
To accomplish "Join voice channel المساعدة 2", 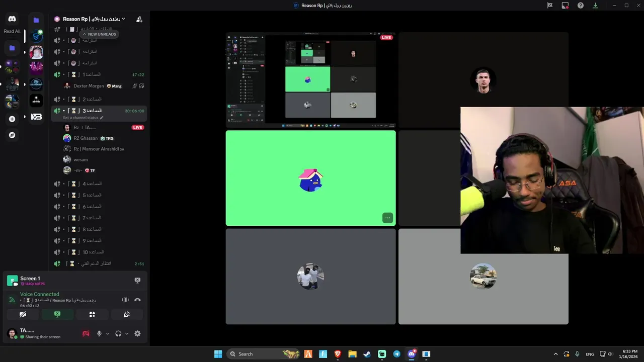I will coord(99,99).
